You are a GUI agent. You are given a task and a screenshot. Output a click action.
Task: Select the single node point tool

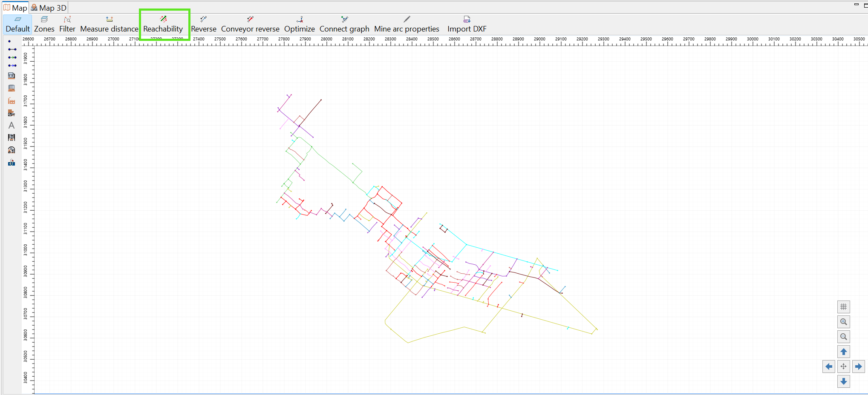(9, 41)
